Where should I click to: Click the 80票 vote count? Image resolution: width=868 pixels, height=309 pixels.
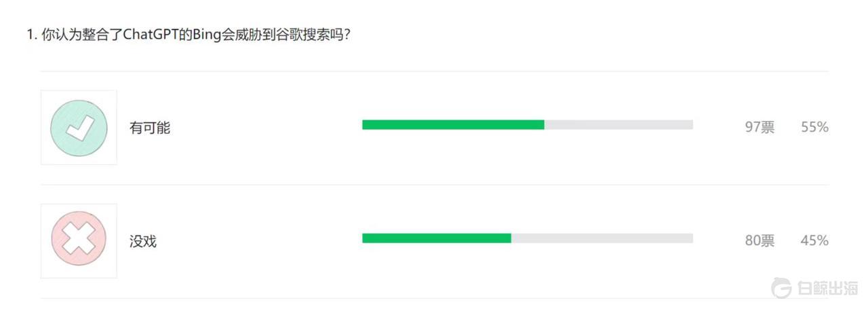tap(759, 240)
